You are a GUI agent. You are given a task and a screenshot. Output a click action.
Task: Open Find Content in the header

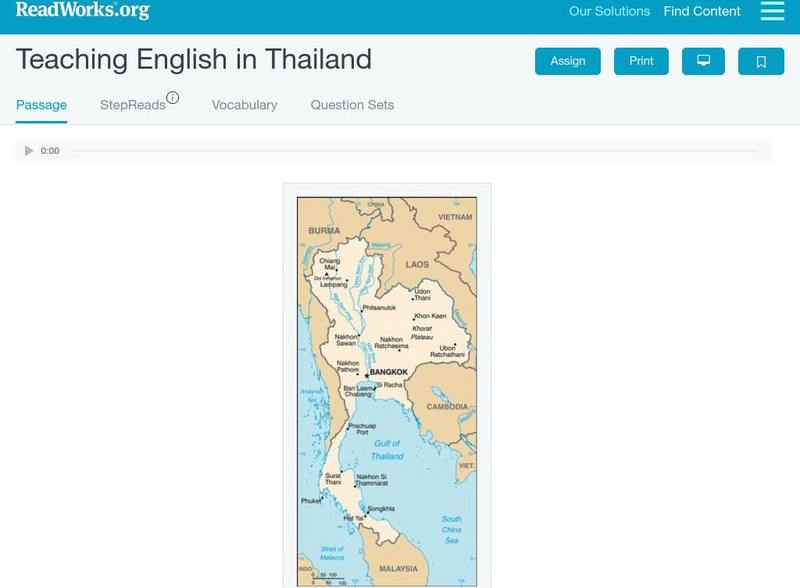[702, 12]
